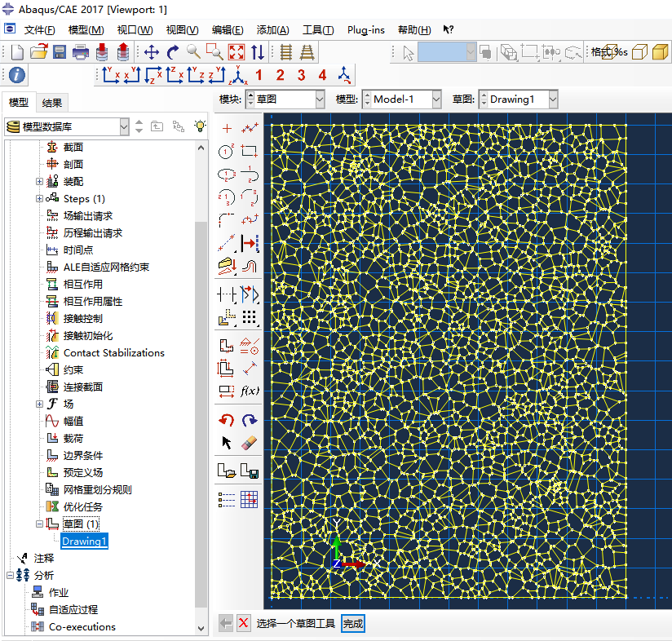The height and width of the screenshot is (641, 672).
Task: Open the parameter manager f(x) tool
Action: (250, 391)
